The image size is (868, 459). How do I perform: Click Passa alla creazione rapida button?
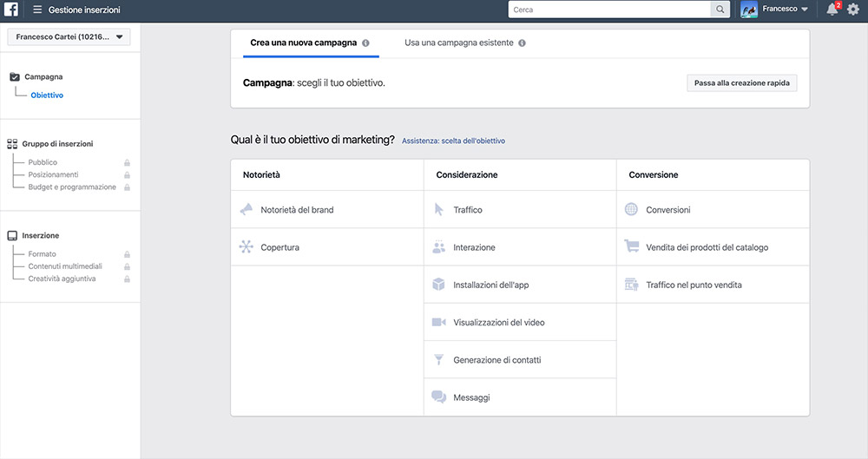click(742, 83)
